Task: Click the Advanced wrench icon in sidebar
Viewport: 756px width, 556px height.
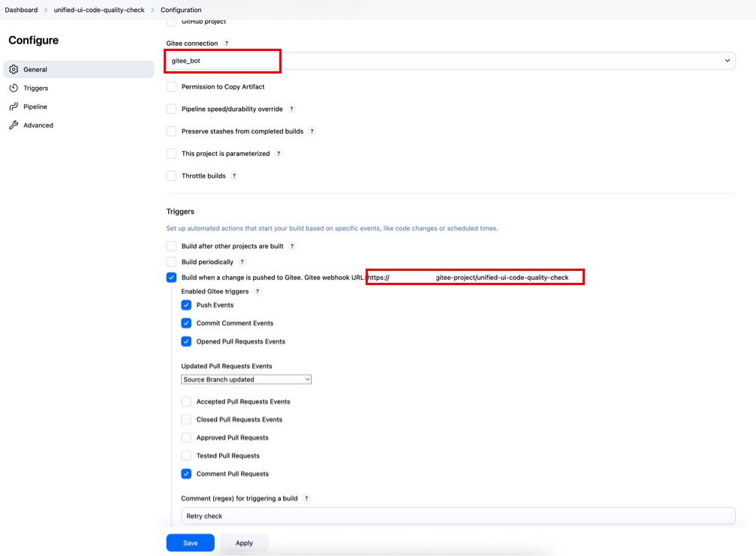Action: (x=14, y=125)
